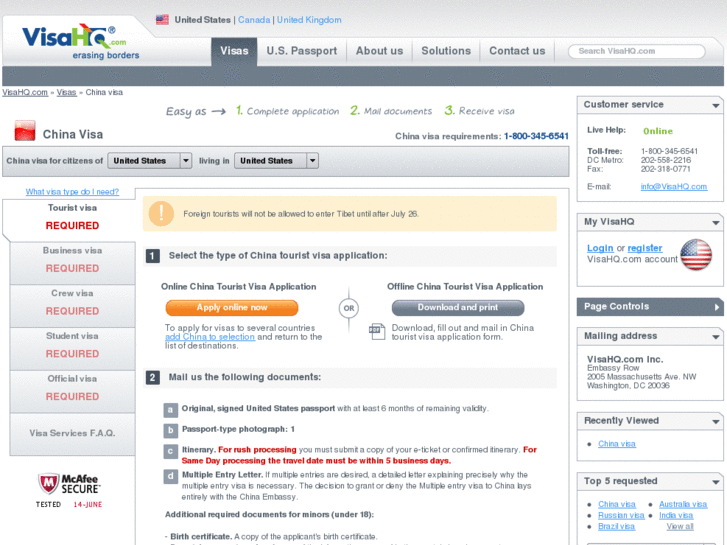The height and width of the screenshot is (545, 727).
Task: Click the China flag icon
Action: [25, 131]
